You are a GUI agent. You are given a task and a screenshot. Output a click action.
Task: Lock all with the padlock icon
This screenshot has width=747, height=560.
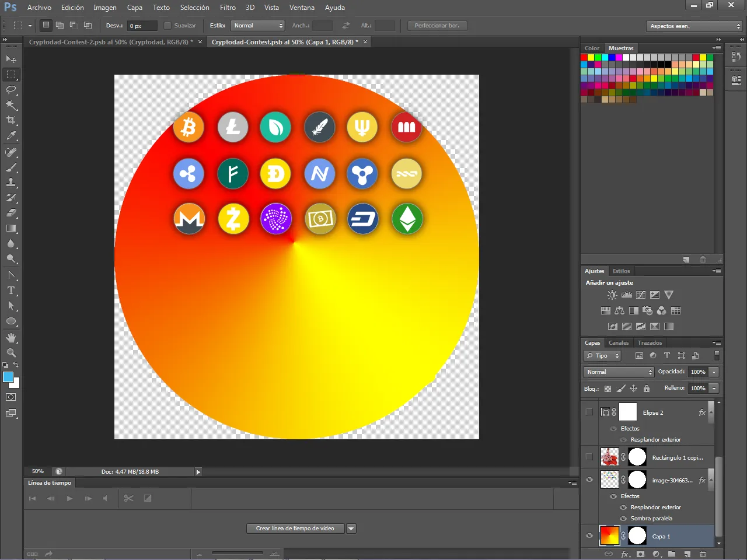point(647,388)
